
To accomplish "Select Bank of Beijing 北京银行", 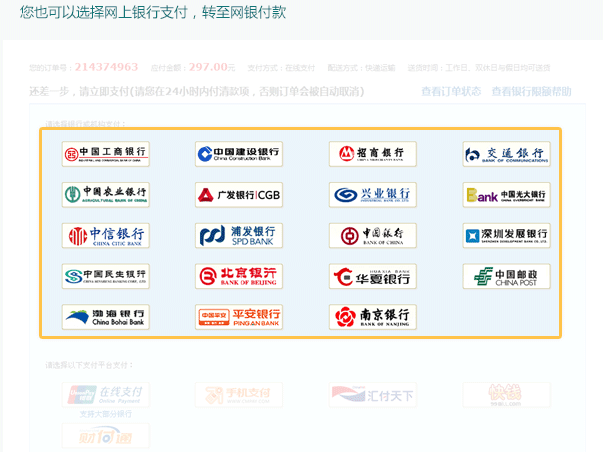I will 239,276.
